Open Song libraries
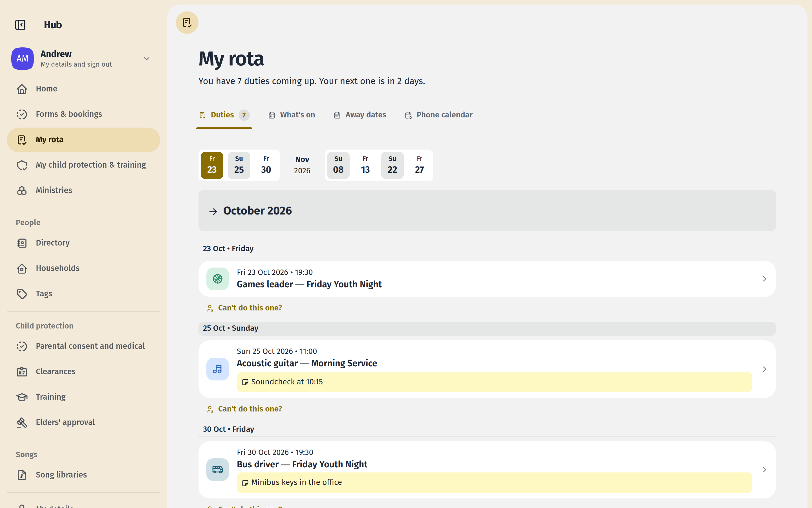Viewport: 812px width, 508px height. 83,475
